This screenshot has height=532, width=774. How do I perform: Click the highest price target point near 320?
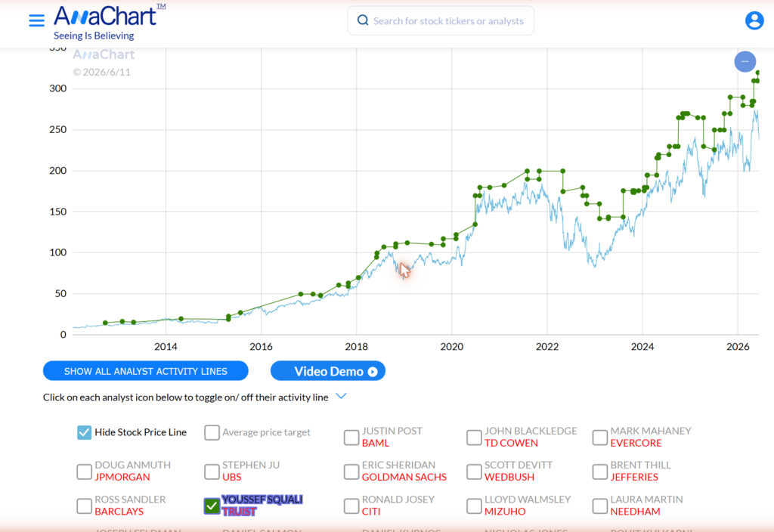click(757, 73)
